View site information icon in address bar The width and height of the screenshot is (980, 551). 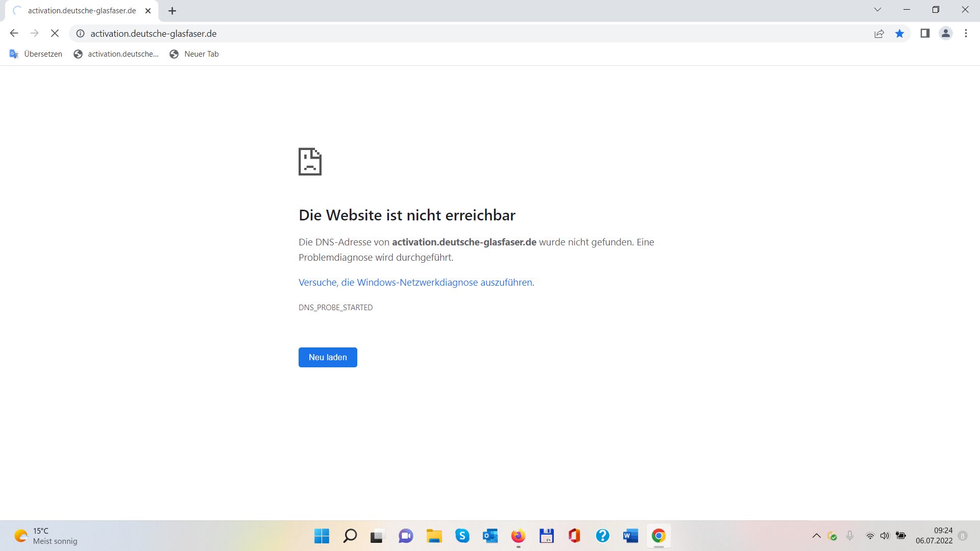click(x=80, y=34)
